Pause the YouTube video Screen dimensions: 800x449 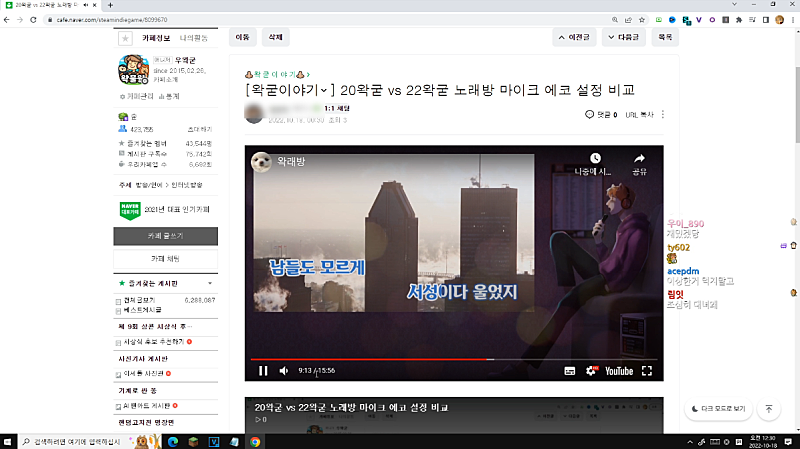pyautogui.click(x=263, y=371)
